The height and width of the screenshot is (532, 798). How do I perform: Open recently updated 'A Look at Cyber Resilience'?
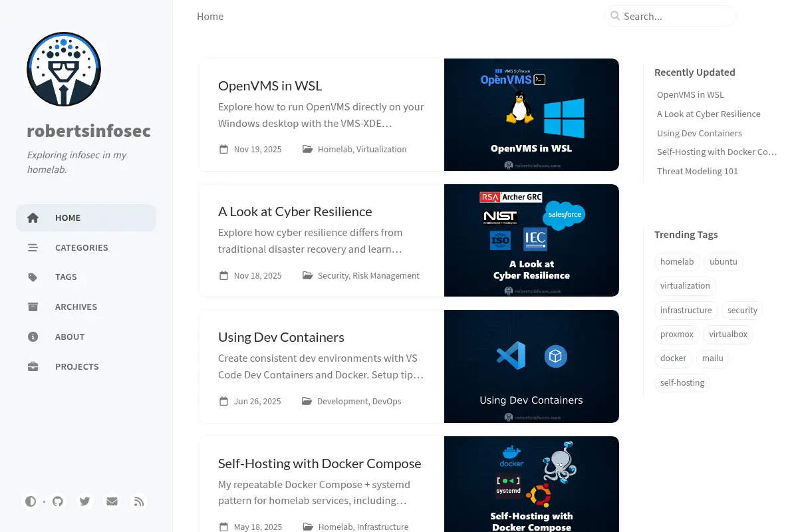click(x=709, y=114)
